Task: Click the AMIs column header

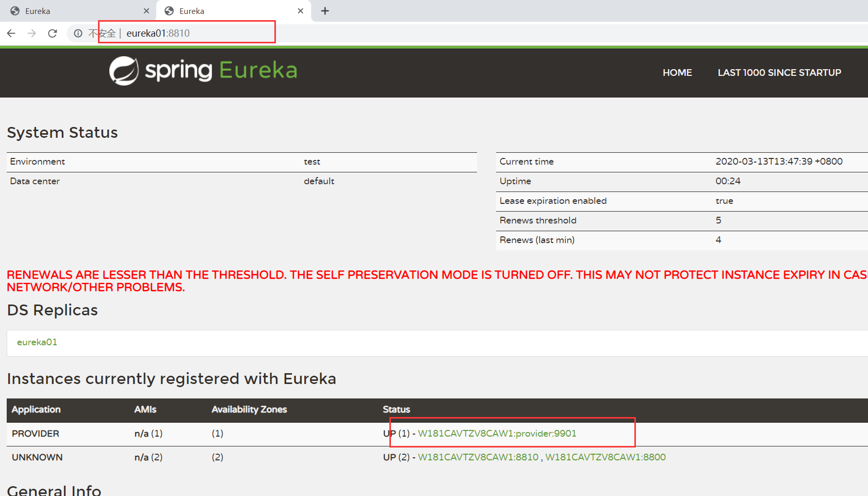Action: click(145, 409)
